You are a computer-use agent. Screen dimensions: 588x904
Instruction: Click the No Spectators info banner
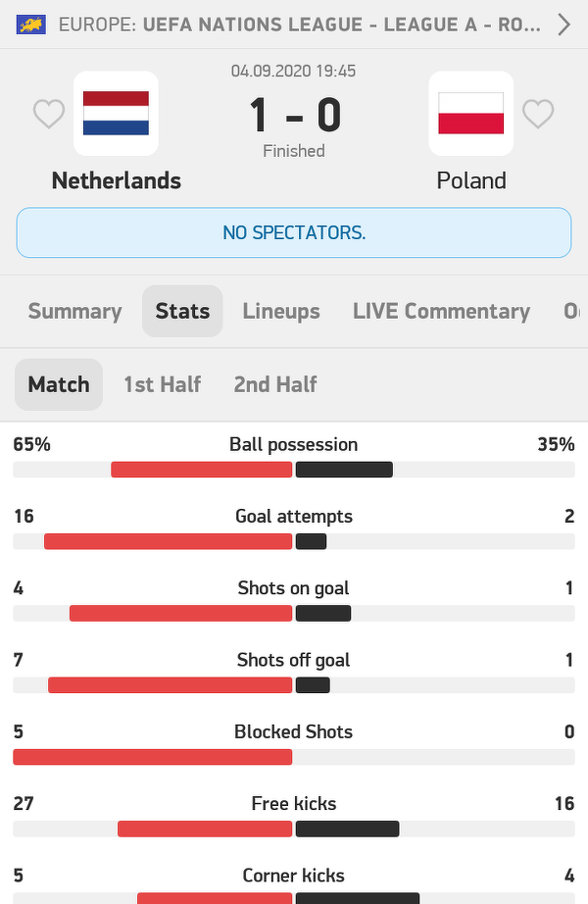click(294, 232)
